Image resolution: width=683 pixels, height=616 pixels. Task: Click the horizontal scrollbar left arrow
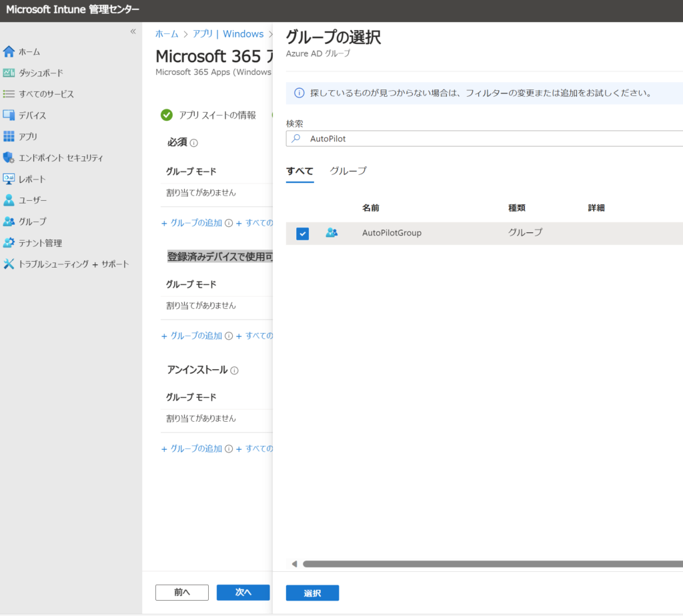tap(294, 564)
